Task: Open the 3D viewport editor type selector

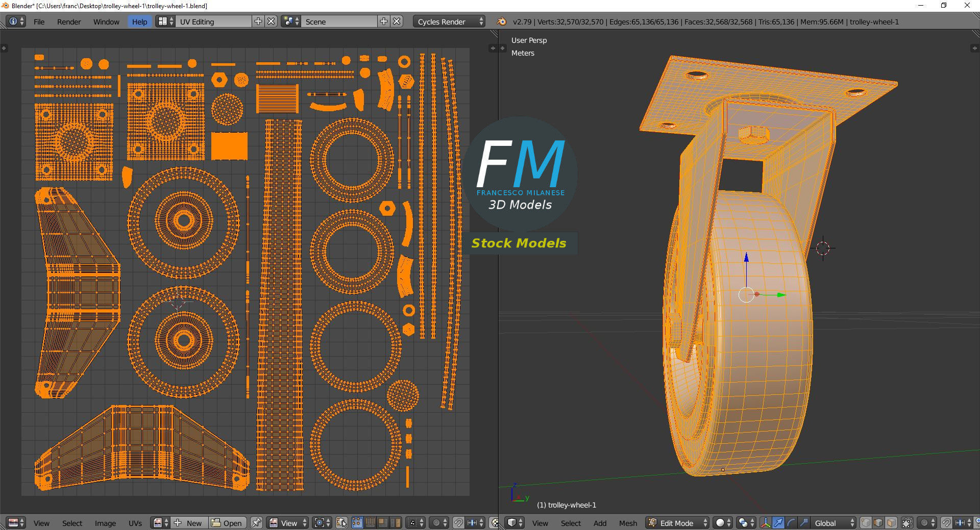Action: point(514,523)
